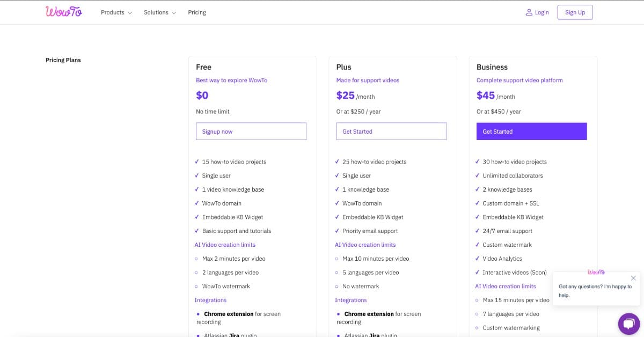Screen dimensions: 644x337
Task: Click the checkmark next to Priority email support
Action: pyautogui.click(x=337, y=231)
